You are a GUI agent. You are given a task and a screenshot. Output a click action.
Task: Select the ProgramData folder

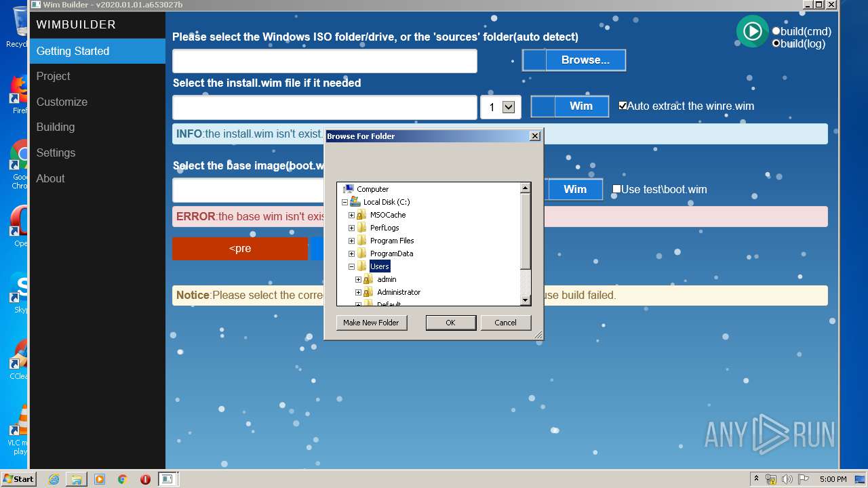(391, 253)
